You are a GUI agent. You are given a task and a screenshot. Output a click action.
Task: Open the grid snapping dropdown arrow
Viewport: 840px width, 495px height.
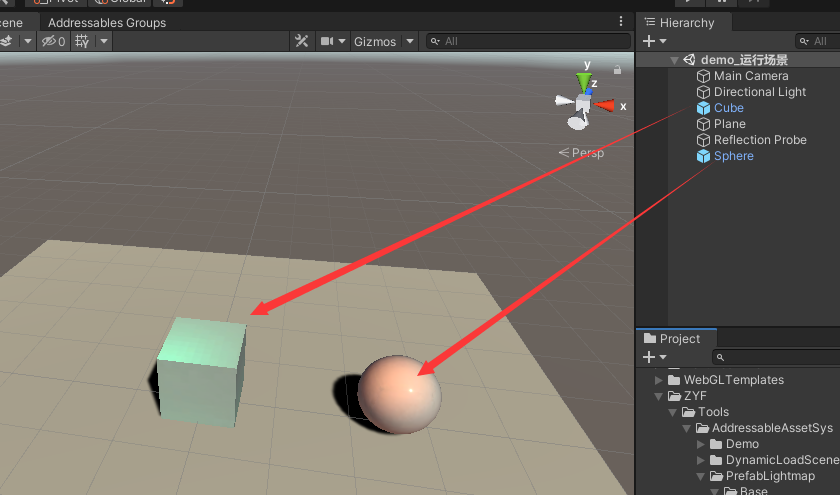(x=104, y=41)
